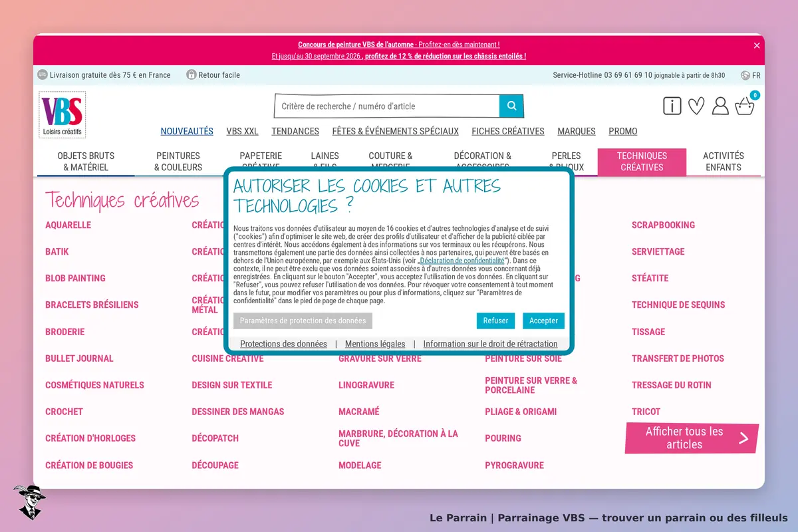Image resolution: width=798 pixels, height=532 pixels.
Task: Select the OBJETS BRUTS & MATÉRIEL tab
Action: coord(86,162)
